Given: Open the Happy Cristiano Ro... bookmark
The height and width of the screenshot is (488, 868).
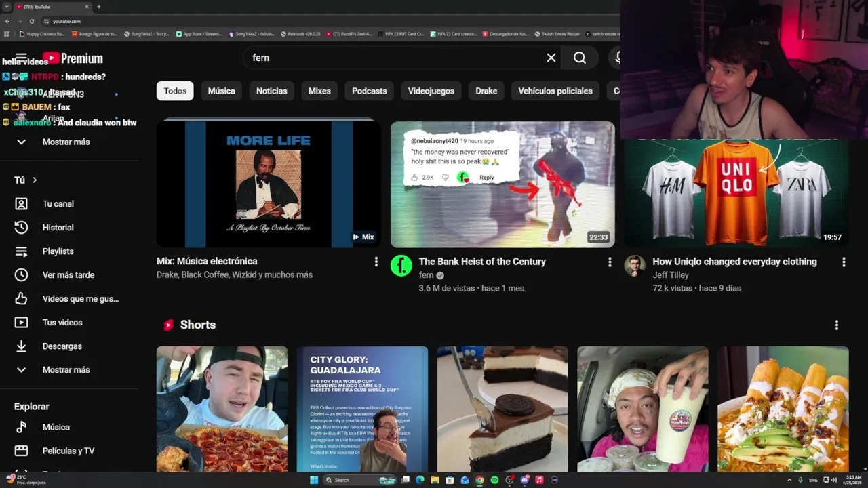Looking at the screenshot, I should pos(42,34).
